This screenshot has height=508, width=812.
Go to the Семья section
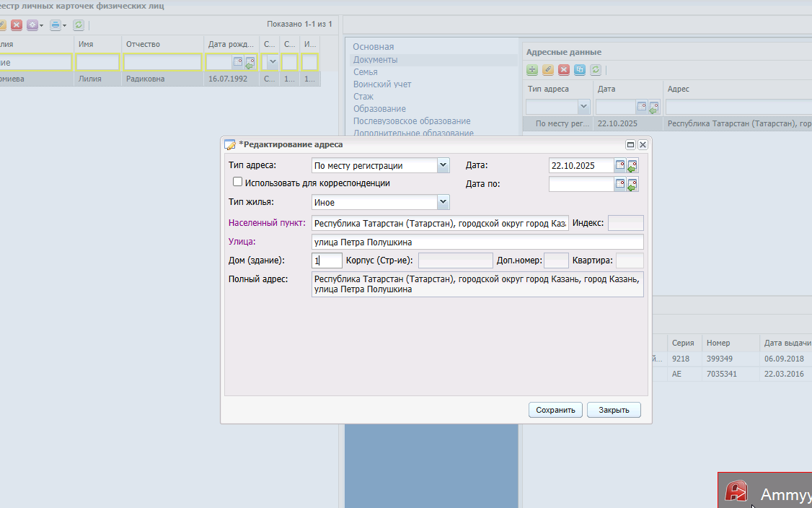(x=365, y=72)
